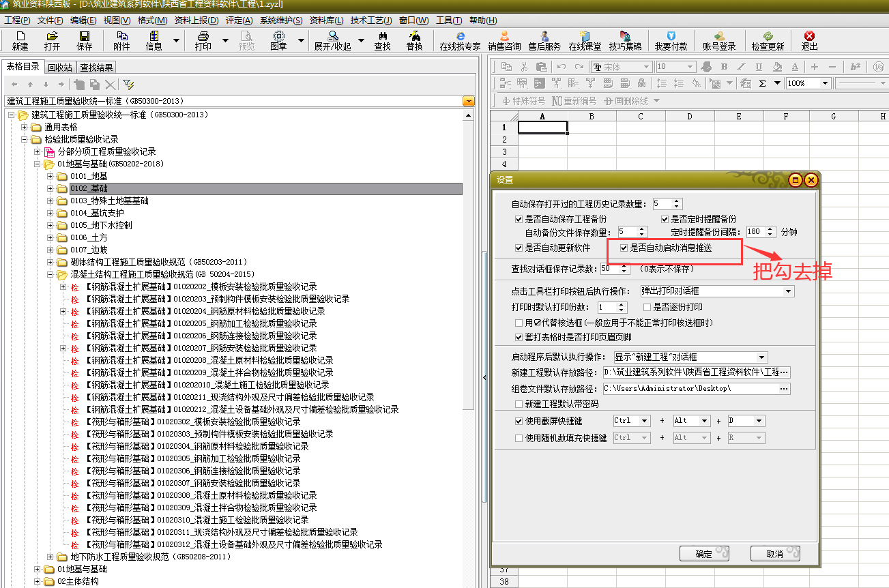Open the Ctrl key dropdown for screenshot shortcut
Image resolution: width=889 pixels, height=588 pixels.
tap(644, 422)
